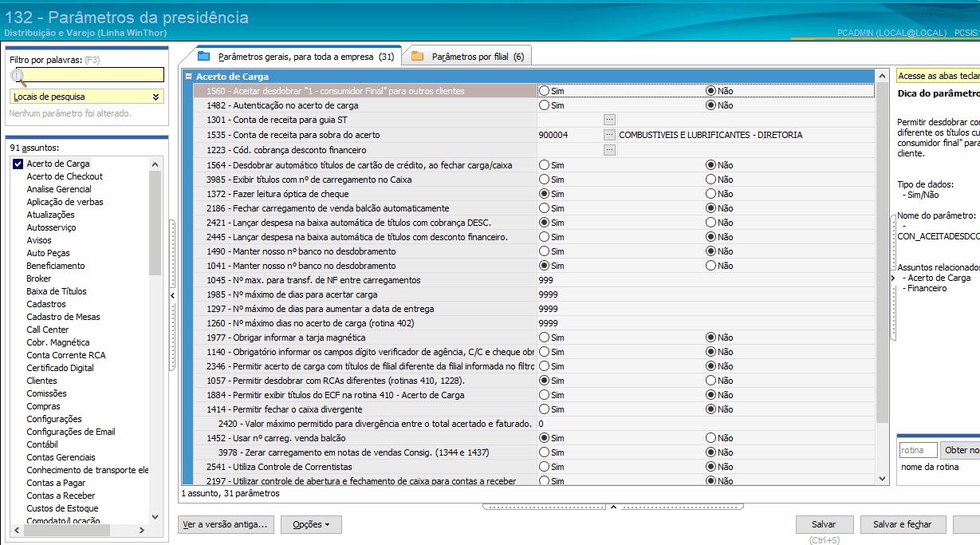Open the lookup button for 1301 Conta de receita para guia ST
Screen dimensions: 980x545
point(609,120)
